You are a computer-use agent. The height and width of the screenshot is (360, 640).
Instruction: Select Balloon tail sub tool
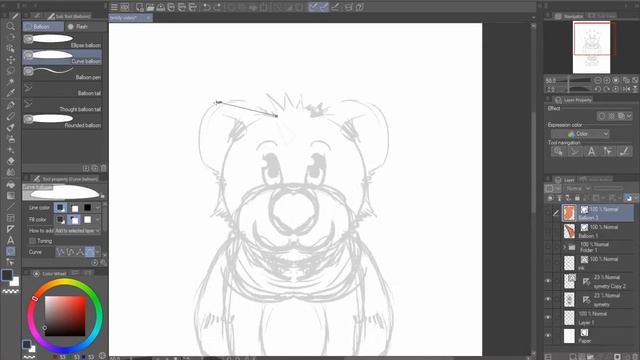62,89
